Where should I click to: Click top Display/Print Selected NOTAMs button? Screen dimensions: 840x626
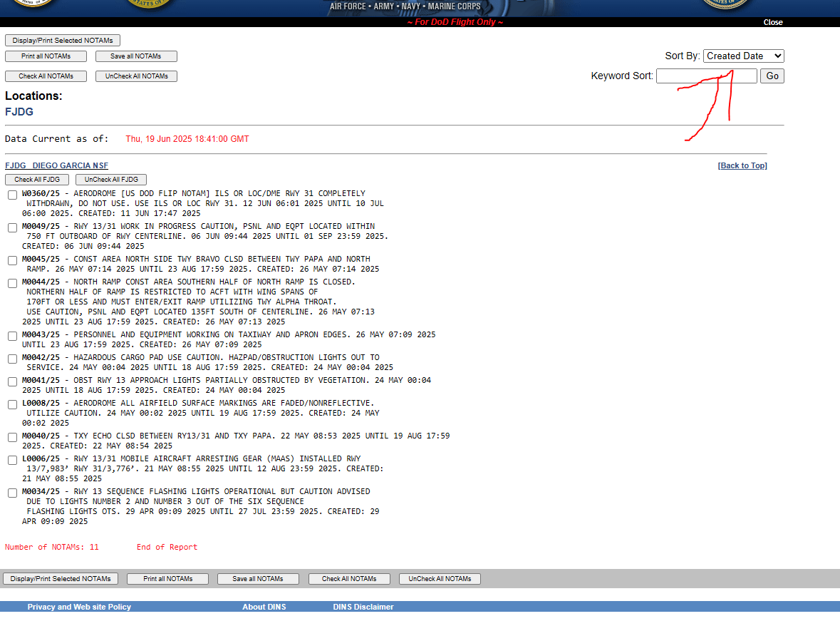pyautogui.click(x=63, y=40)
